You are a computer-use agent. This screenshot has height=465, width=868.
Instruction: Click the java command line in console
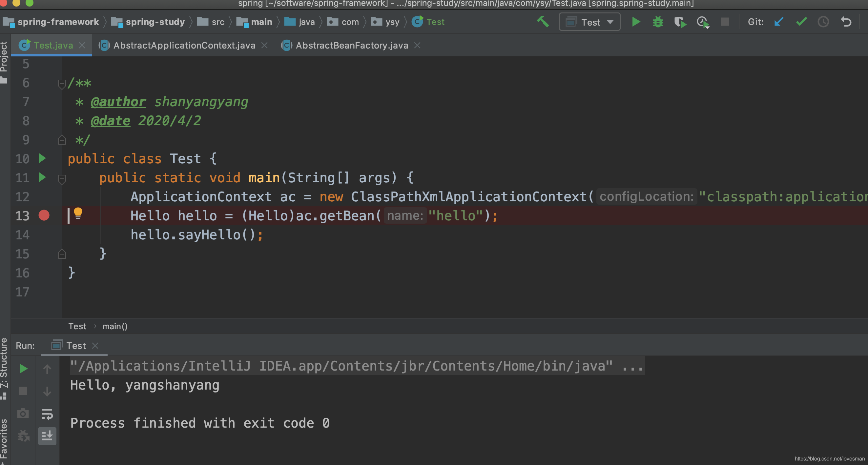point(357,366)
